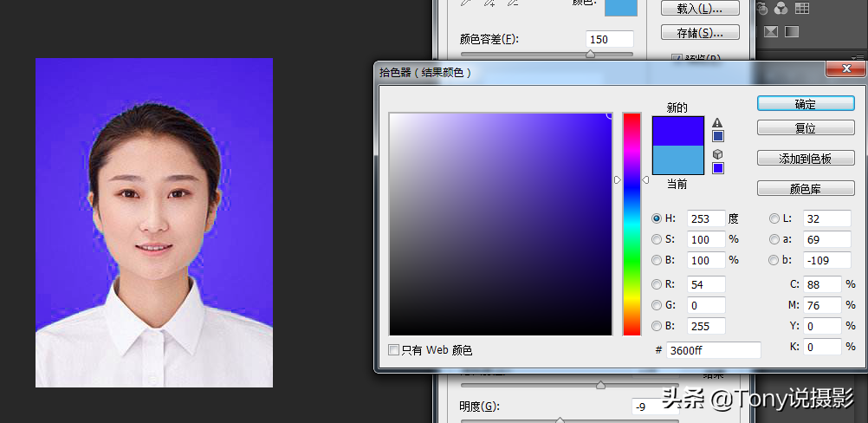Click the Lab a field showing 69
Viewport: 868px width, 423px height.
(827, 240)
